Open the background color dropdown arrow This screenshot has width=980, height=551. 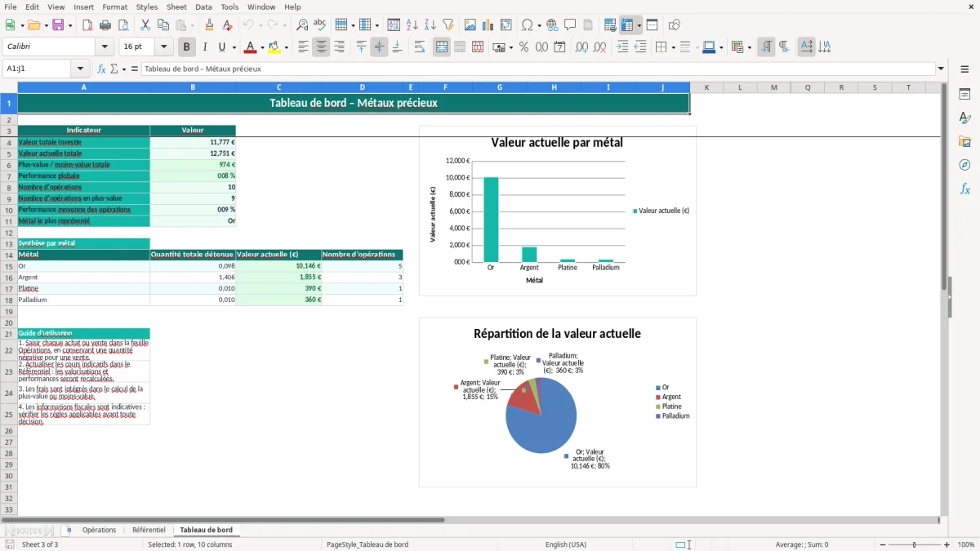[x=287, y=47]
